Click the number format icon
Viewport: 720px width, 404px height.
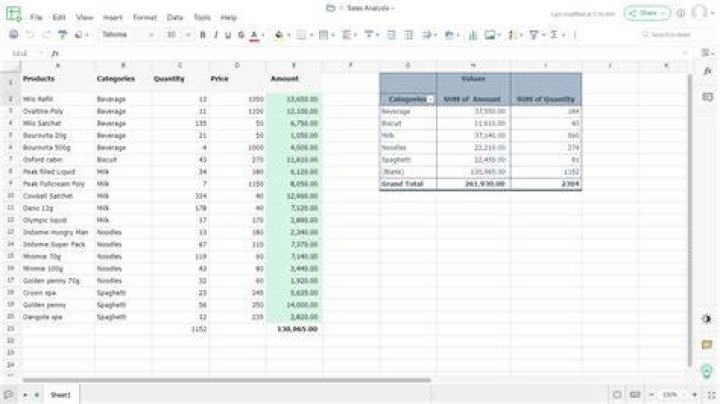point(450,35)
